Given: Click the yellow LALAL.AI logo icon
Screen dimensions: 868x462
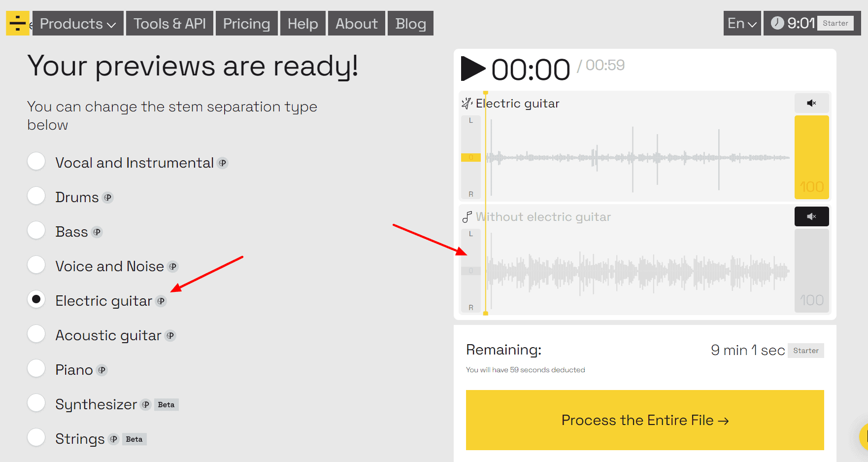Looking at the screenshot, I should click(x=18, y=23).
